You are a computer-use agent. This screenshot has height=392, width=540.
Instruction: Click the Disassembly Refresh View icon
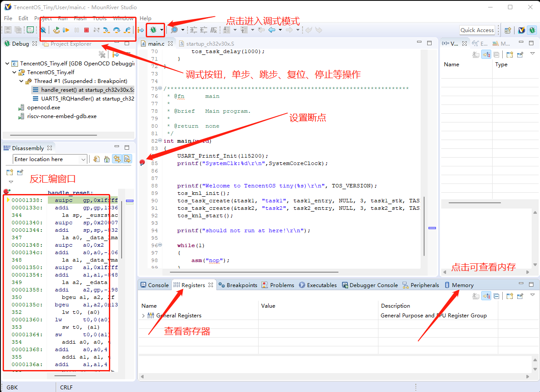pos(97,159)
